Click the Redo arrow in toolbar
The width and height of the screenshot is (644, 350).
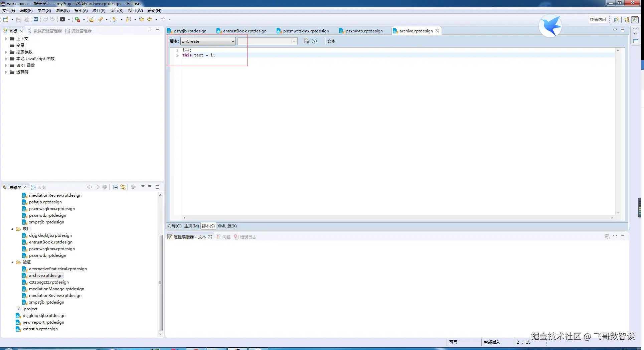click(x=53, y=19)
